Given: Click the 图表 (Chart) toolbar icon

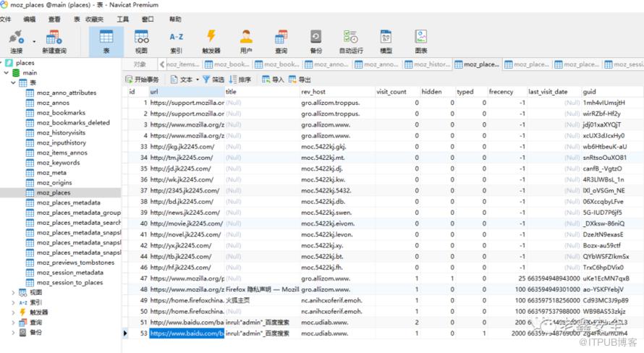Looking at the screenshot, I should click(x=420, y=41).
